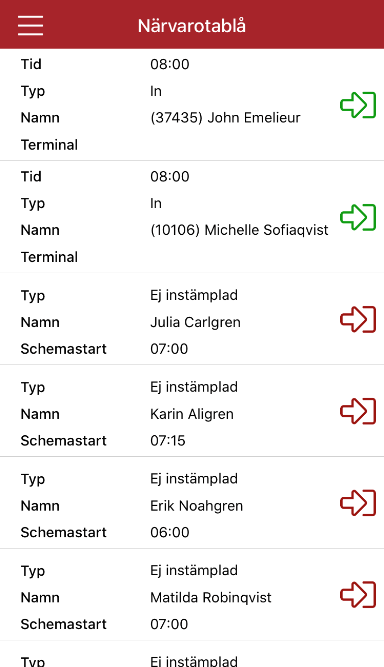
Task: Click Schemastart 07:15 for Karin Aligren
Action: (168, 441)
